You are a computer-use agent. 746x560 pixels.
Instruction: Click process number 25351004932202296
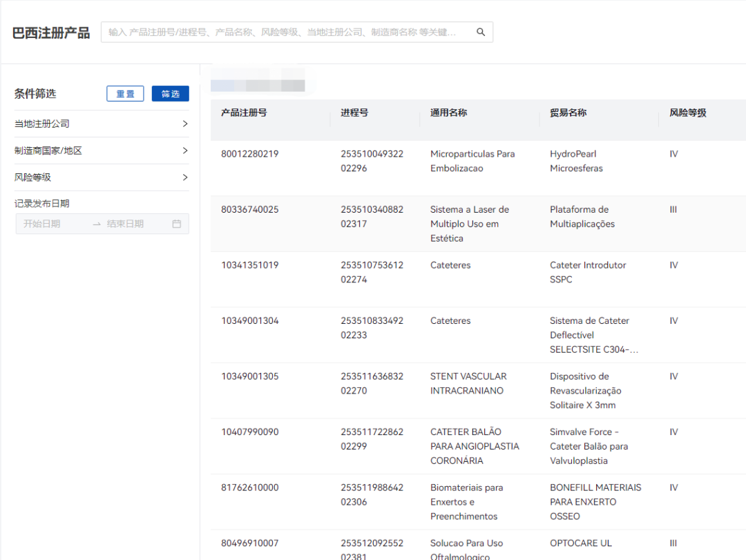(372, 162)
